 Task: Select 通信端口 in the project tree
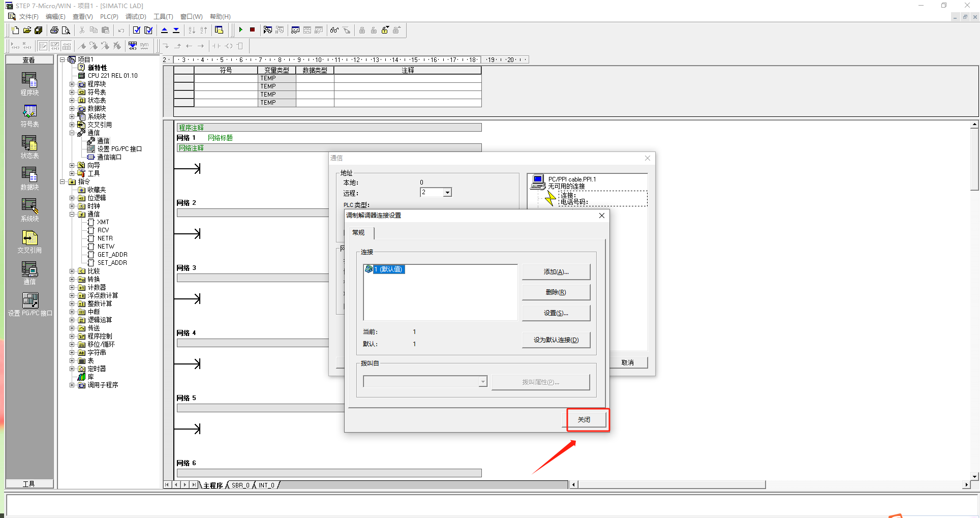point(109,157)
